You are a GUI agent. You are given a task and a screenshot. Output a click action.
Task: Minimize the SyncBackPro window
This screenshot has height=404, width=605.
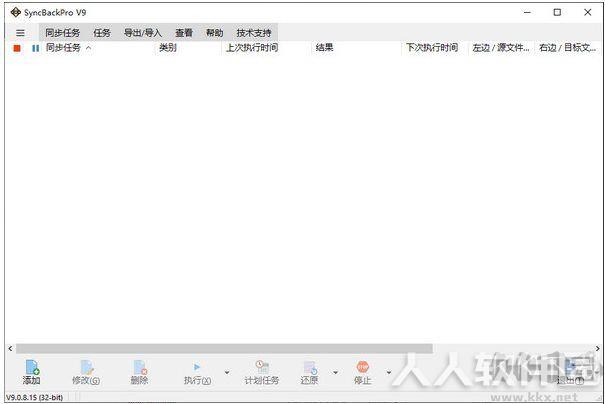coord(527,12)
